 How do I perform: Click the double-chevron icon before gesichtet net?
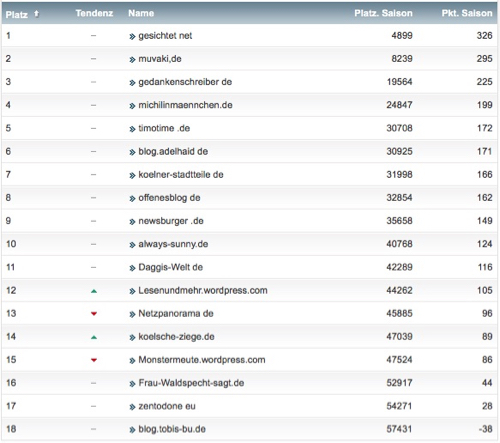click(132, 37)
